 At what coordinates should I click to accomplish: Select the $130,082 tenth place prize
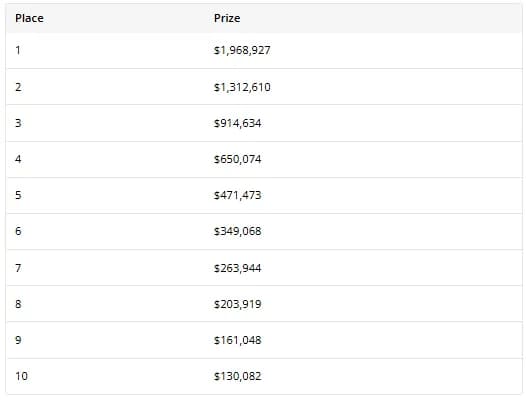[x=238, y=376]
